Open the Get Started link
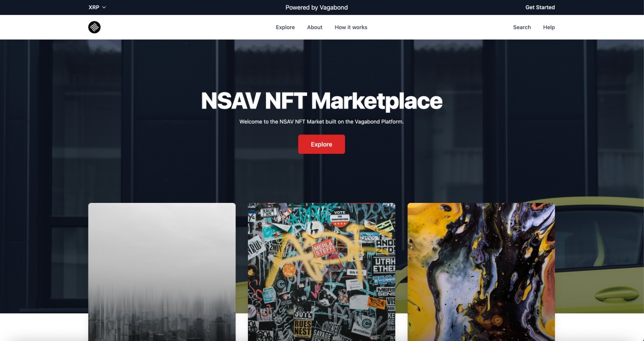644x341 pixels. pyautogui.click(x=540, y=7)
